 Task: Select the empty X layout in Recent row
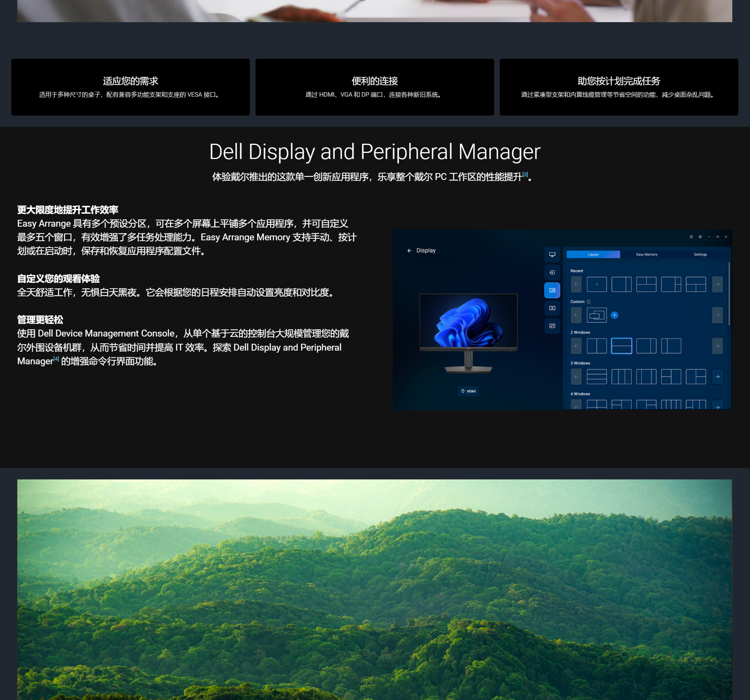tap(597, 285)
